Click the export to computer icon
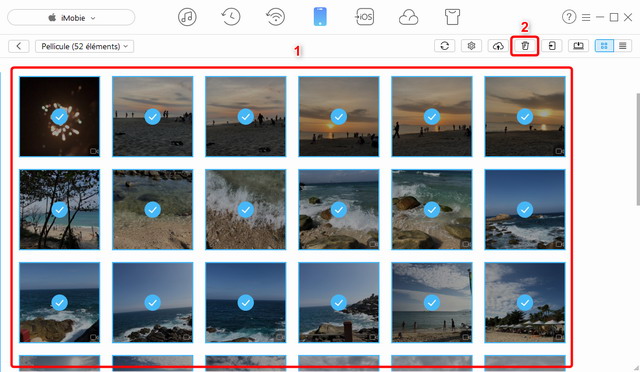Image resolution: width=640 pixels, height=372 pixels. 578,46
